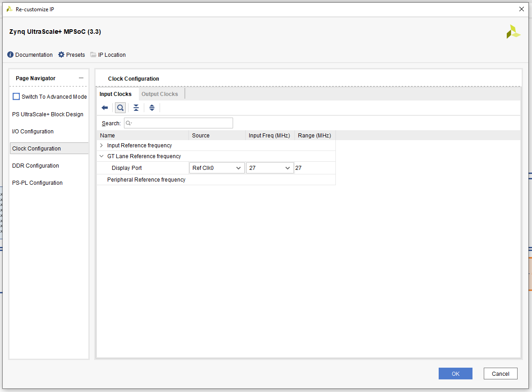Image resolution: width=532 pixels, height=392 pixels.
Task: Click the Range value 27 cell
Action: 315,168
